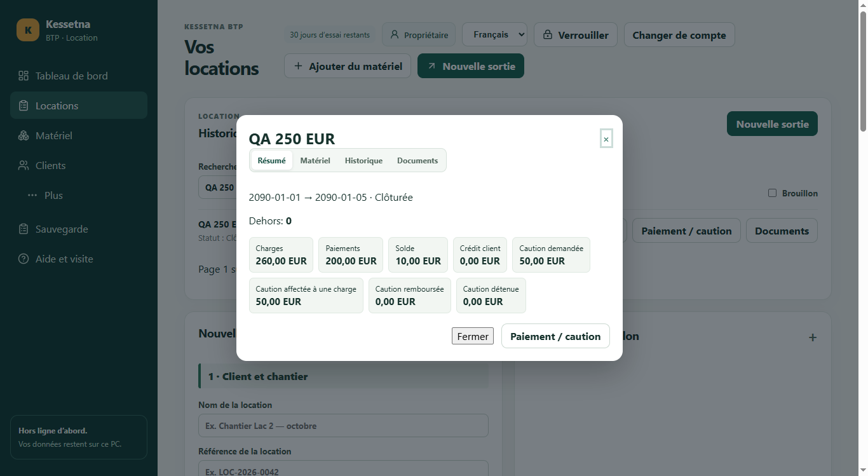Click the Solde 10,00 EUR tile
The height and width of the screenshot is (476, 868).
(x=418, y=255)
